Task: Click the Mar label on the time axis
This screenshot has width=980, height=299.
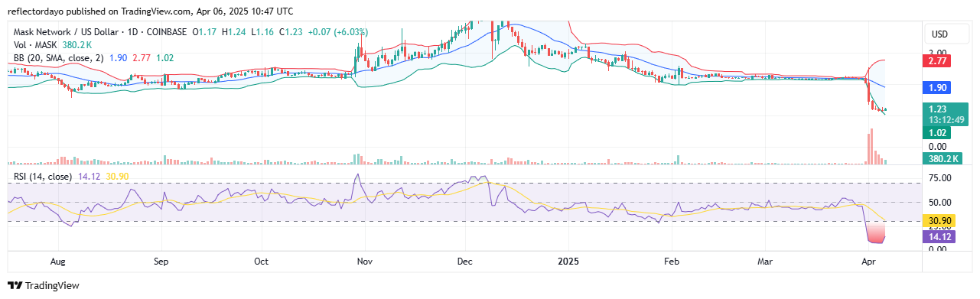Action: [x=764, y=261]
